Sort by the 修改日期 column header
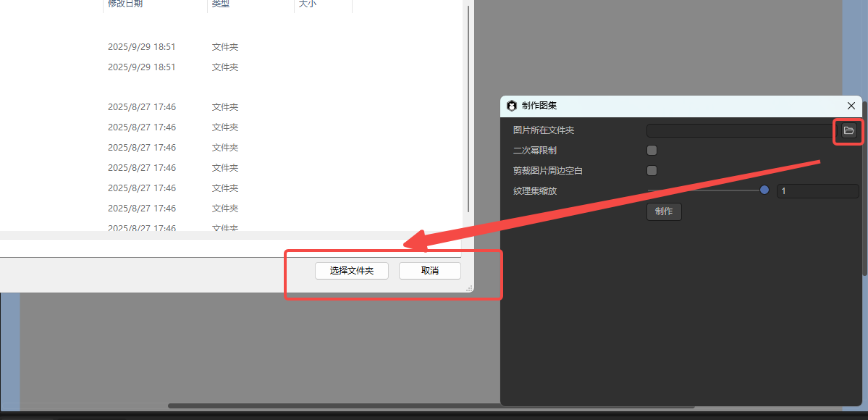The width and height of the screenshot is (868, 420). (x=125, y=4)
